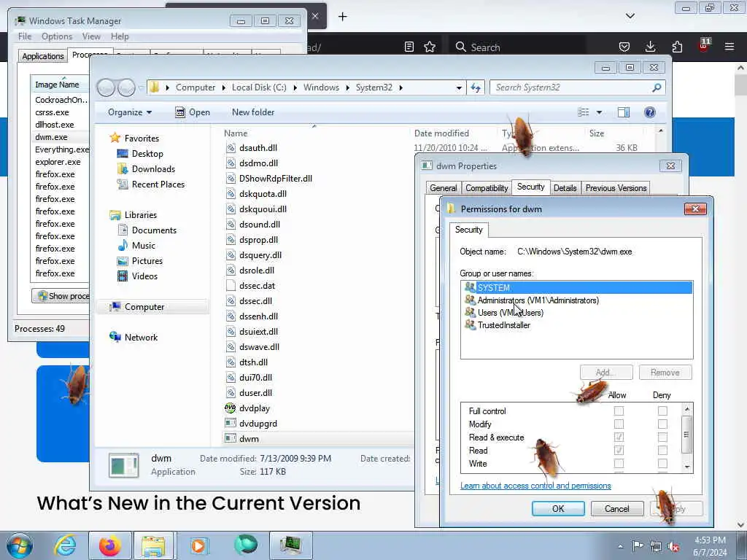747x560 pixels.
Task: Toggle Read Deny checkbox
Action: click(x=662, y=451)
